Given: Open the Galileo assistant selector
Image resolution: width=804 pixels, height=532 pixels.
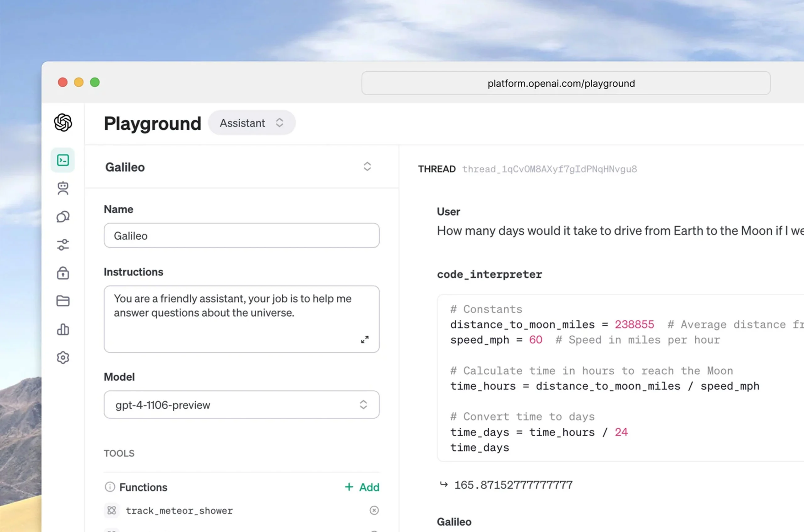Looking at the screenshot, I should [367, 166].
